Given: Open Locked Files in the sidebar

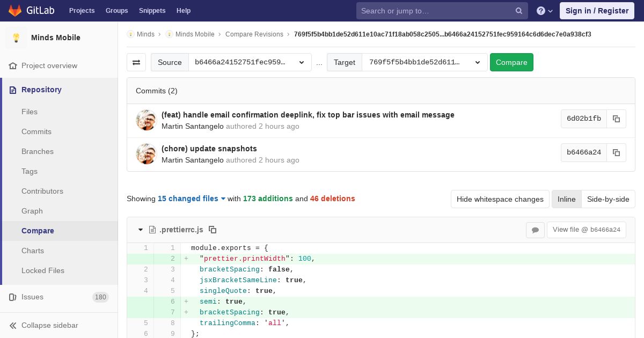Looking at the screenshot, I should [x=43, y=270].
